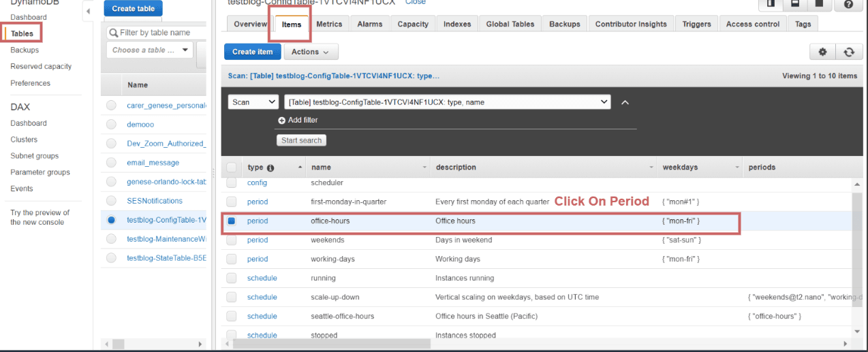Click the info icon beside type column
The width and height of the screenshot is (868, 352).
(x=270, y=167)
